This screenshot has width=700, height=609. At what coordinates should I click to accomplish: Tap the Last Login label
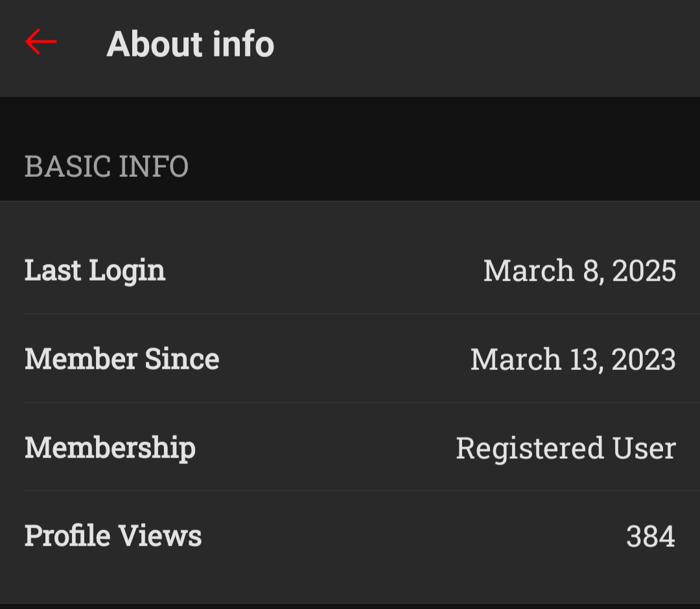click(95, 270)
